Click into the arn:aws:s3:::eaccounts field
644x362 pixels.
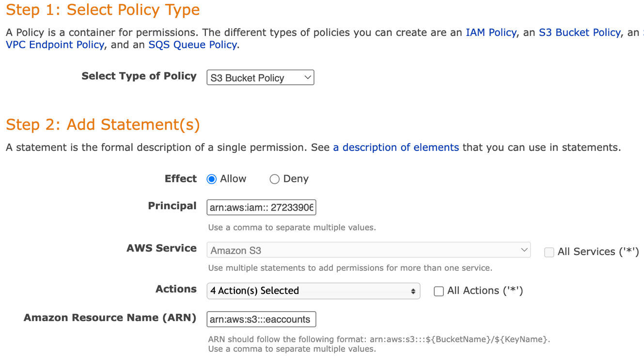point(261,319)
